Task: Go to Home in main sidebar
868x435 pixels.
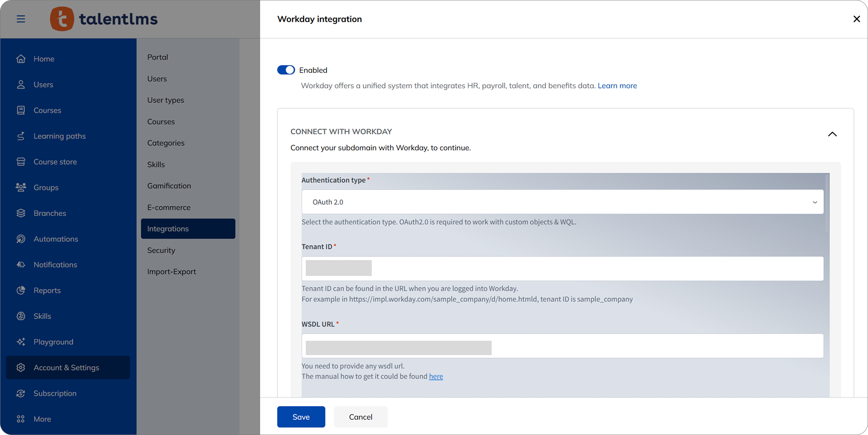Action: (x=44, y=59)
